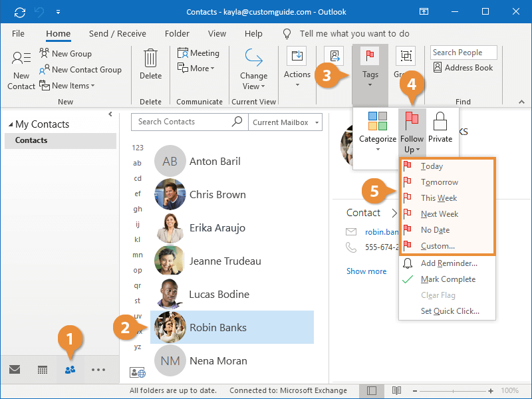
Task: Open the Help tab
Action: [x=253, y=34]
